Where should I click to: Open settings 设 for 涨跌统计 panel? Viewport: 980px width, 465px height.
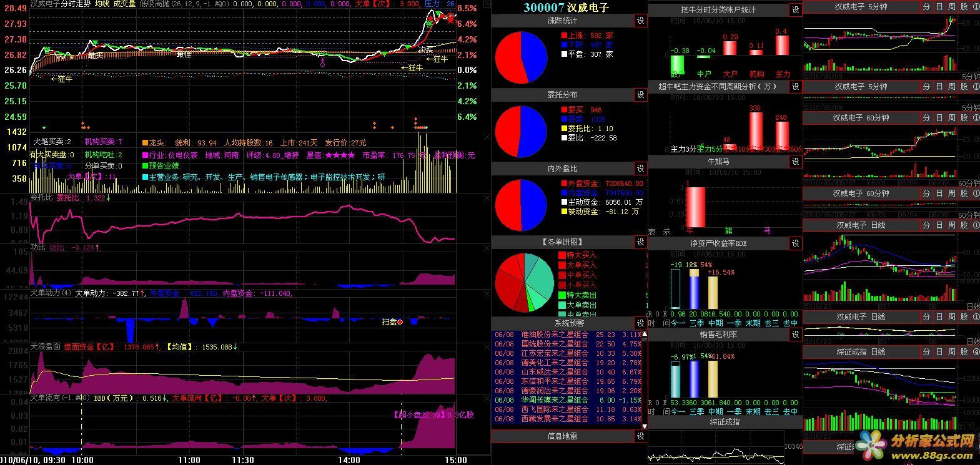click(x=640, y=21)
